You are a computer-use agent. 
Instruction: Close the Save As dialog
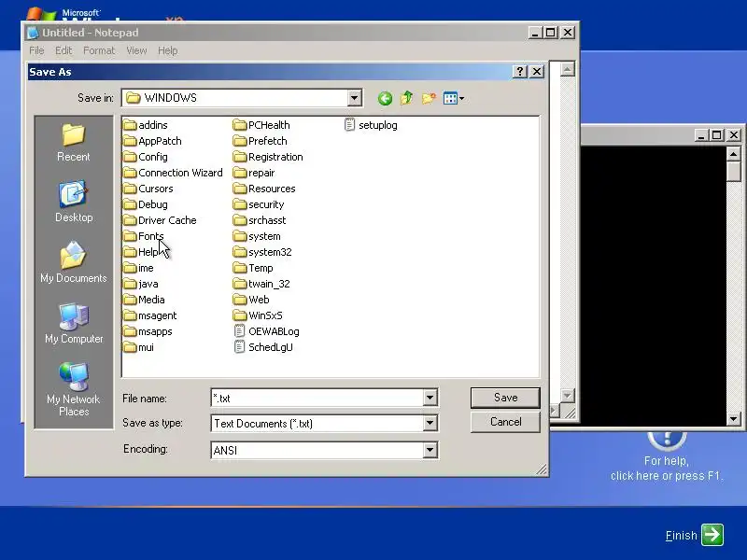537,72
